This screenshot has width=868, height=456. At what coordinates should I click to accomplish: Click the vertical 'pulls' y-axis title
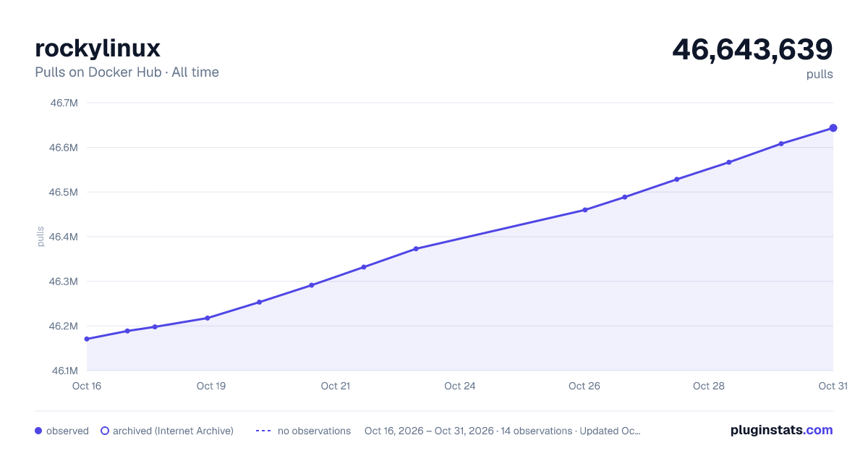[x=41, y=237]
